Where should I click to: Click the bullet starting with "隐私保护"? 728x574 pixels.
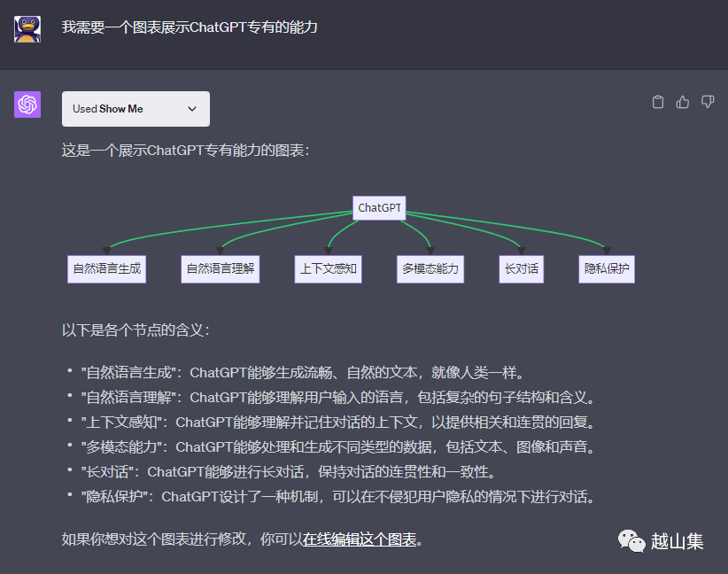pyautogui.click(x=338, y=497)
